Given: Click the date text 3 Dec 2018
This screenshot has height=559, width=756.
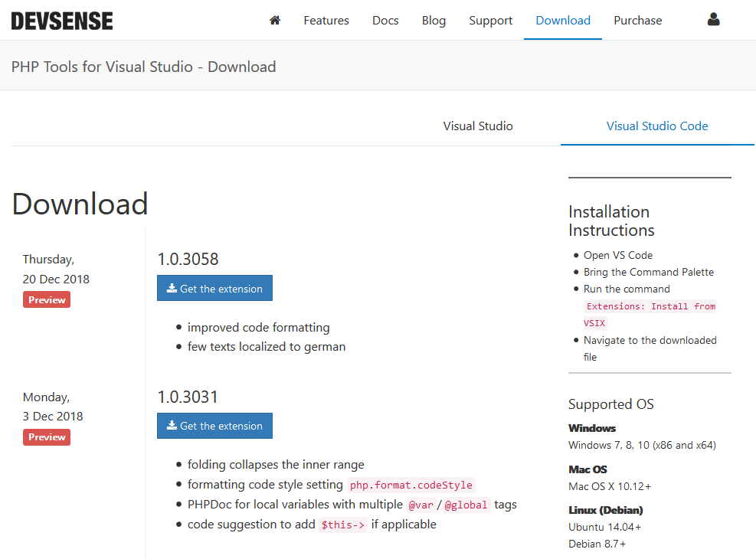Looking at the screenshot, I should click(53, 417).
